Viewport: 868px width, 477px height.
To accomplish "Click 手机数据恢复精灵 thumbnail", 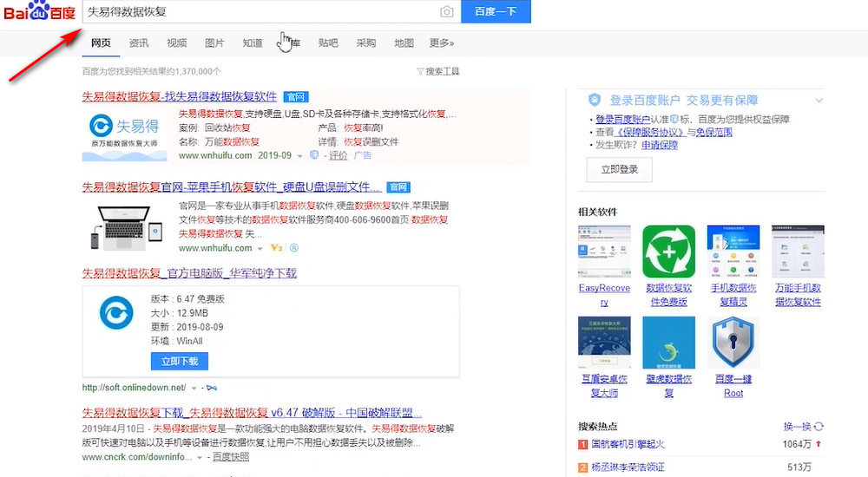I will click(x=733, y=252).
